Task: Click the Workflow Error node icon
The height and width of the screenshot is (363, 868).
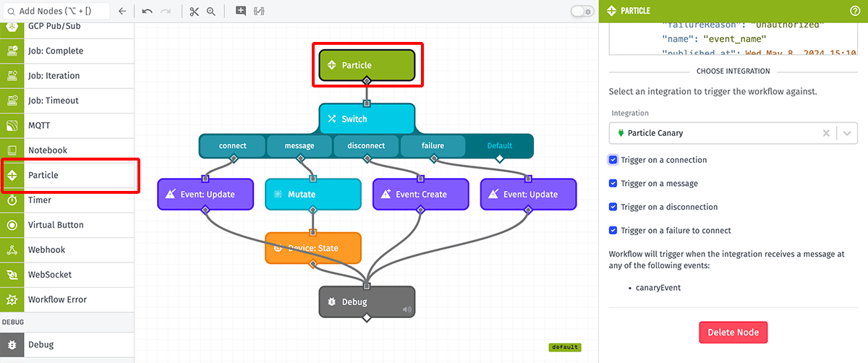Action: (12, 299)
